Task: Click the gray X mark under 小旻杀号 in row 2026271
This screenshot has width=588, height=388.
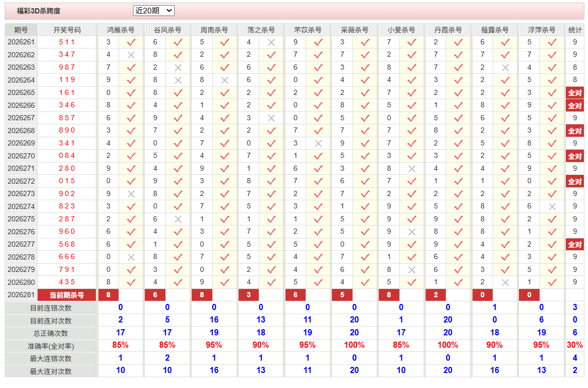Action: 412,169
